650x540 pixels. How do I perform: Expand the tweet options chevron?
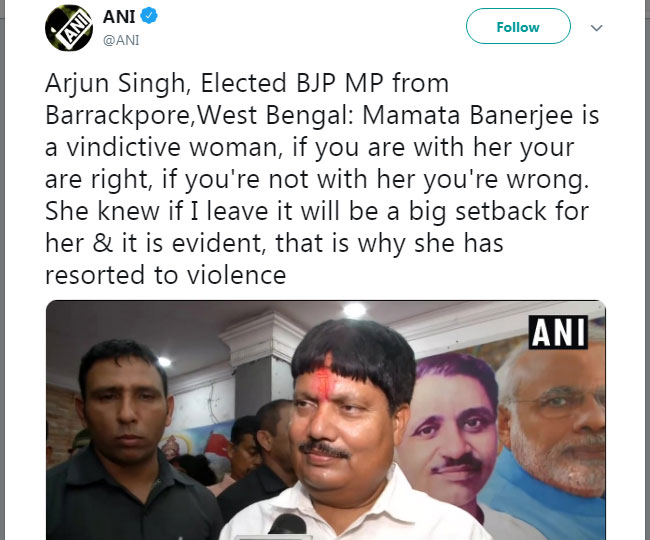pos(596,28)
